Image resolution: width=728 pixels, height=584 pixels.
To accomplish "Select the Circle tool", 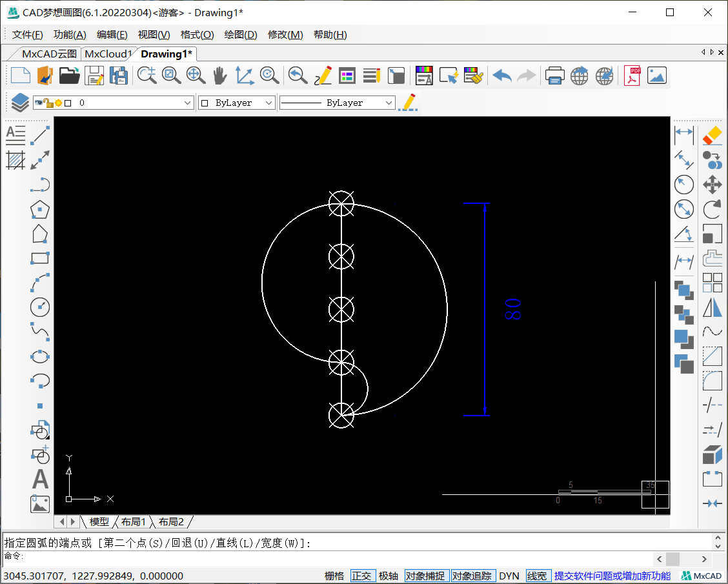I will pyautogui.click(x=40, y=307).
